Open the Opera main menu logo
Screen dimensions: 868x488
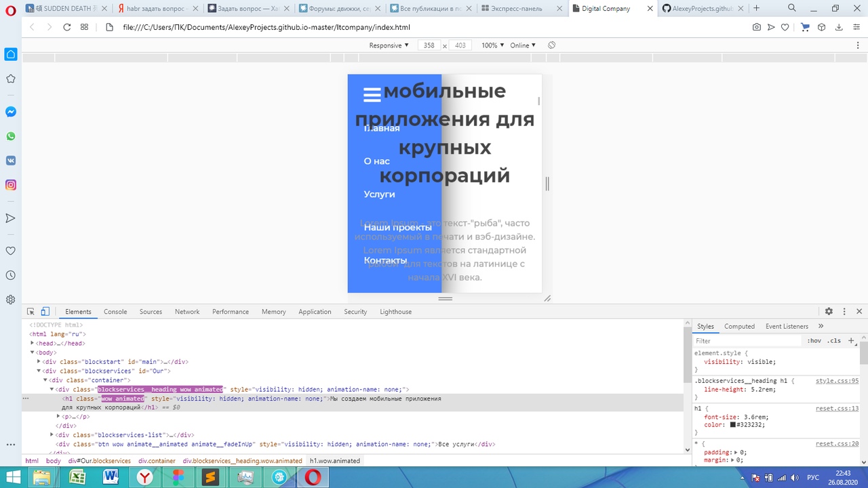[x=10, y=9]
